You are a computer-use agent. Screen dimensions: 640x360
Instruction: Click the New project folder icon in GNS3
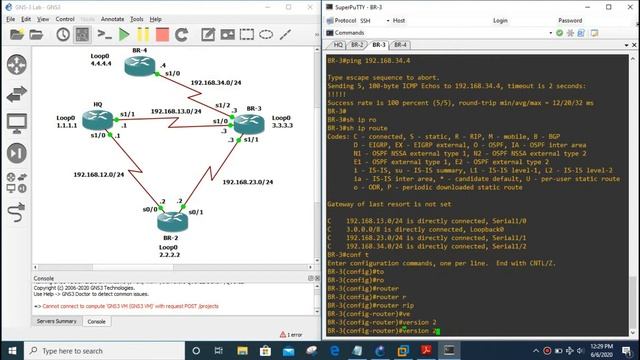[17, 35]
